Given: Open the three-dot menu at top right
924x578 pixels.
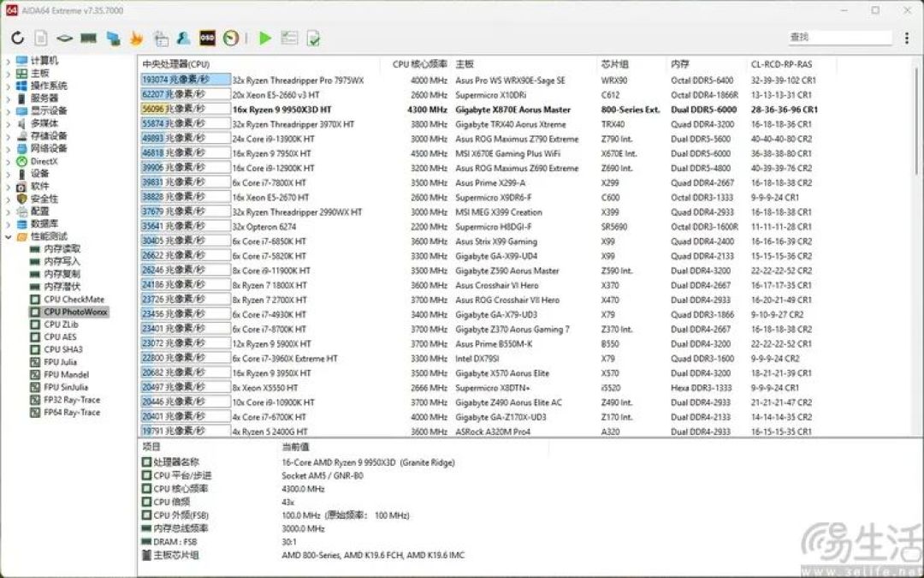Looking at the screenshot, I should tap(906, 38).
